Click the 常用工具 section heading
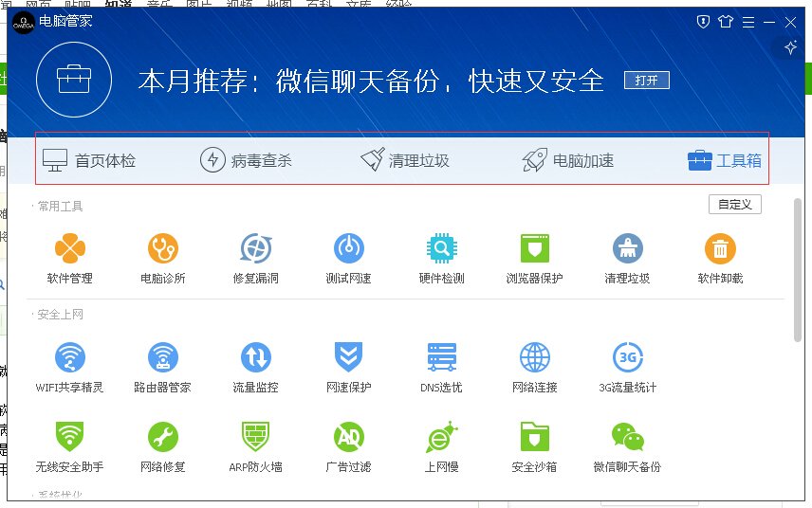 pos(60,207)
